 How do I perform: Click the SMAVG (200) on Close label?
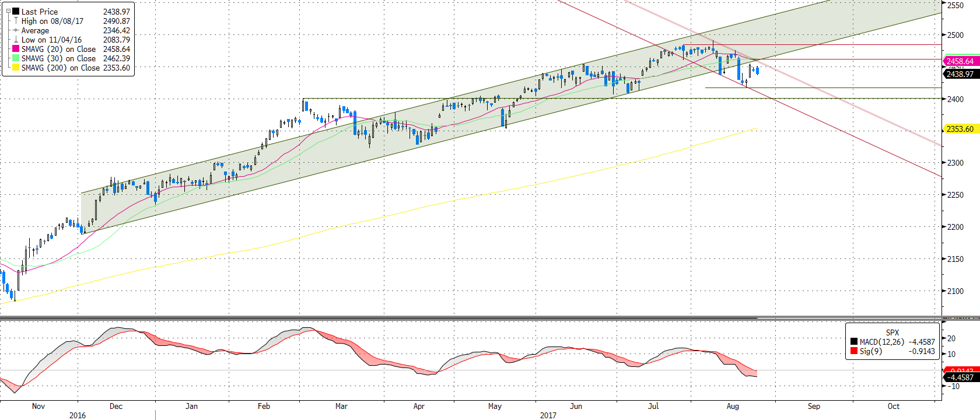pyautogui.click(x=60, y=68)
